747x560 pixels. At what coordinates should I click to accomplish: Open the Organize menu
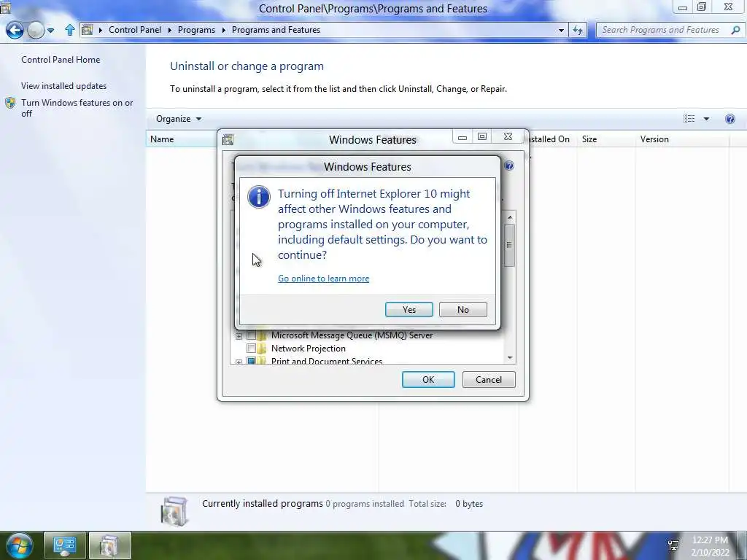[179, 119]
